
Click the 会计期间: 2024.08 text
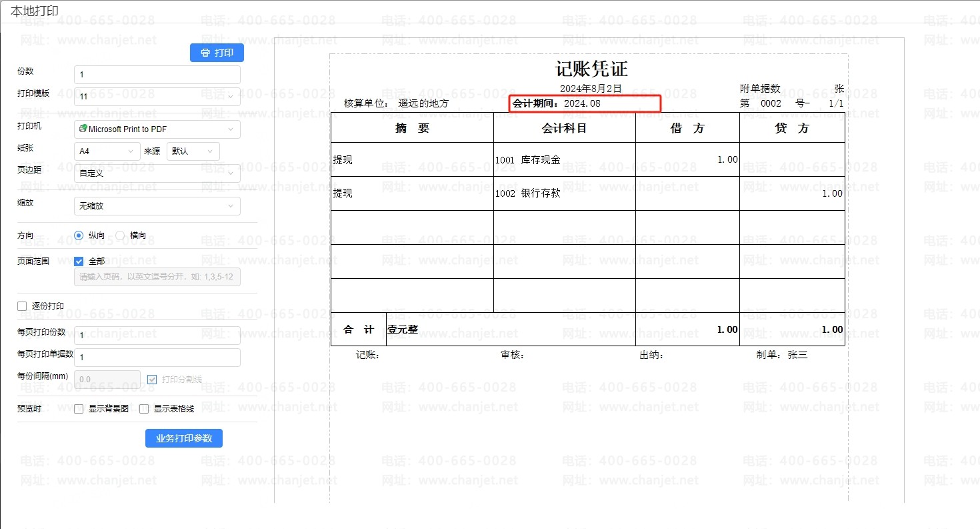click(557, 103)
